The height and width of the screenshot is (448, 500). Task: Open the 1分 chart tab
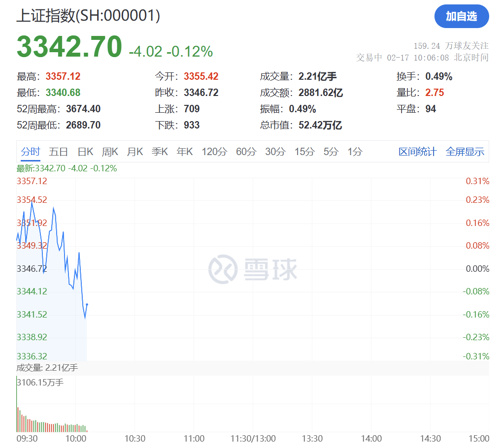point(355,152)
